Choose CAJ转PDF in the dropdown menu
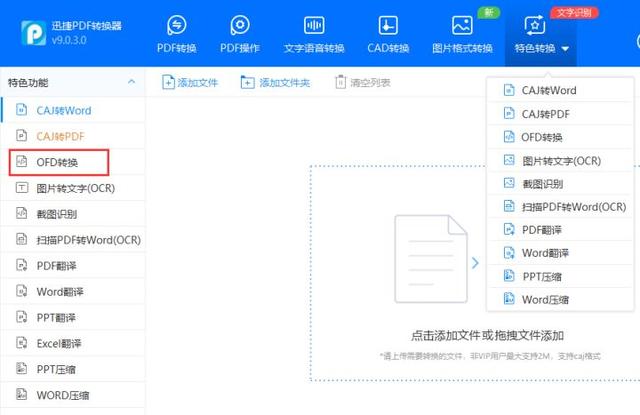The width and height of the screenshot is (640, 415). point(560,113)
